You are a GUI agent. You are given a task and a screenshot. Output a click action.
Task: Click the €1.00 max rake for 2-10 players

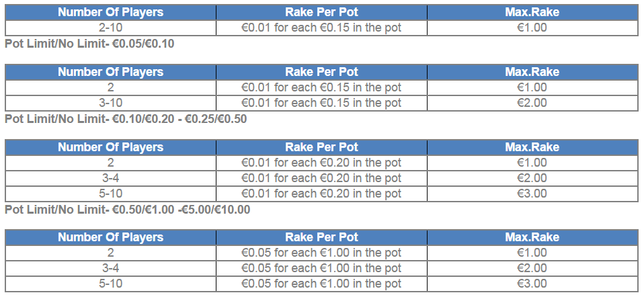coord(532,28)
